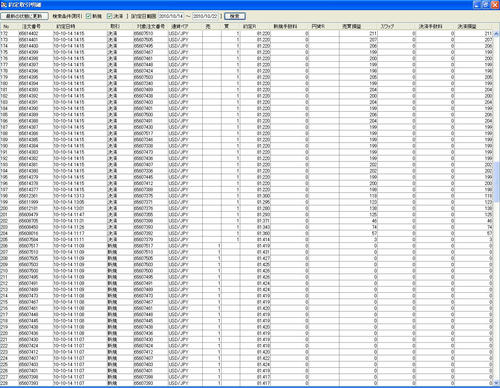This screenshot has width=500, height=388.
Task: Select row No. 213
Action: (247, 289)
